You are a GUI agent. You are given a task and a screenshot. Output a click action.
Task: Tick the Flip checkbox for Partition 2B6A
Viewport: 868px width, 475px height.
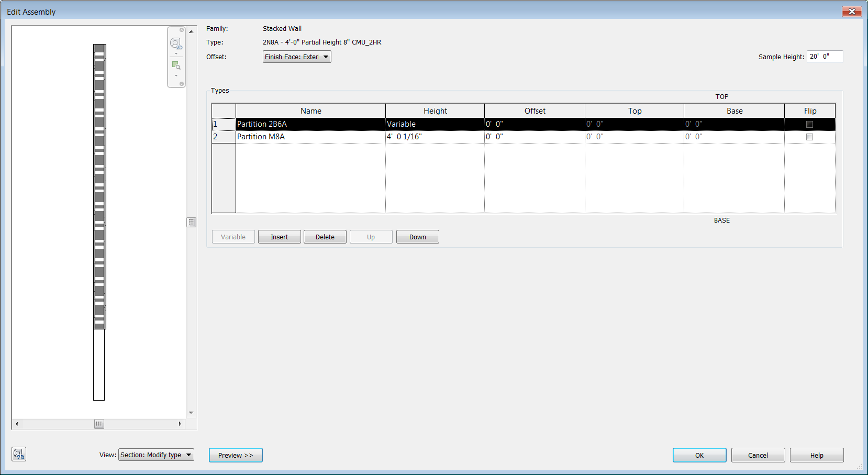(809, 124)
